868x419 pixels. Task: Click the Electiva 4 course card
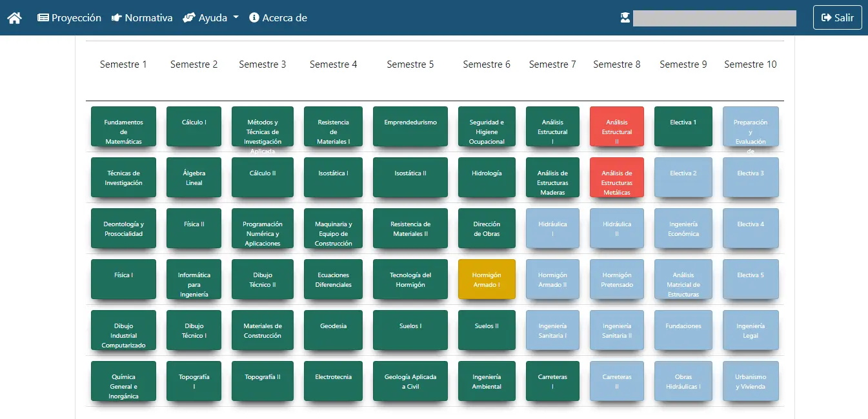tap(751, 228)
